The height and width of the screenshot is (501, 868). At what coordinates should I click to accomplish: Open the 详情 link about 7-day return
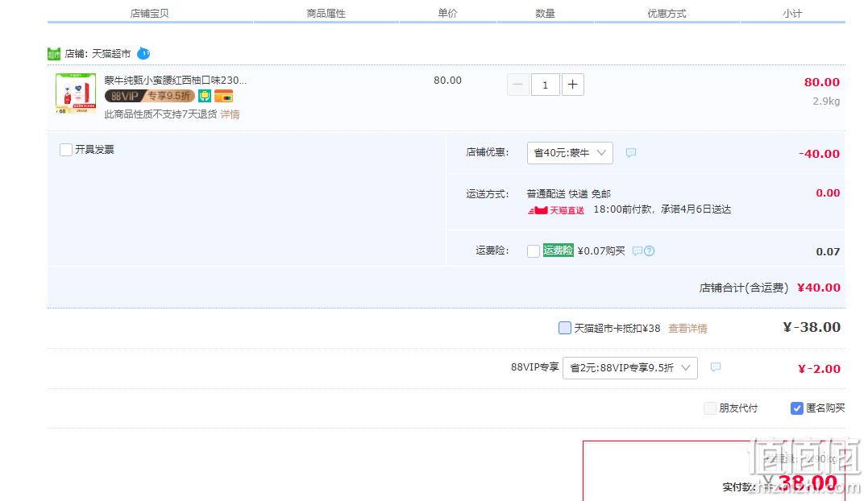(x=230, y=114)
